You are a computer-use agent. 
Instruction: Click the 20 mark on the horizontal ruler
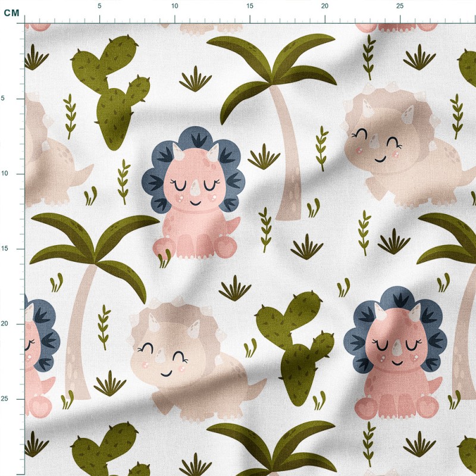point(325,6)
